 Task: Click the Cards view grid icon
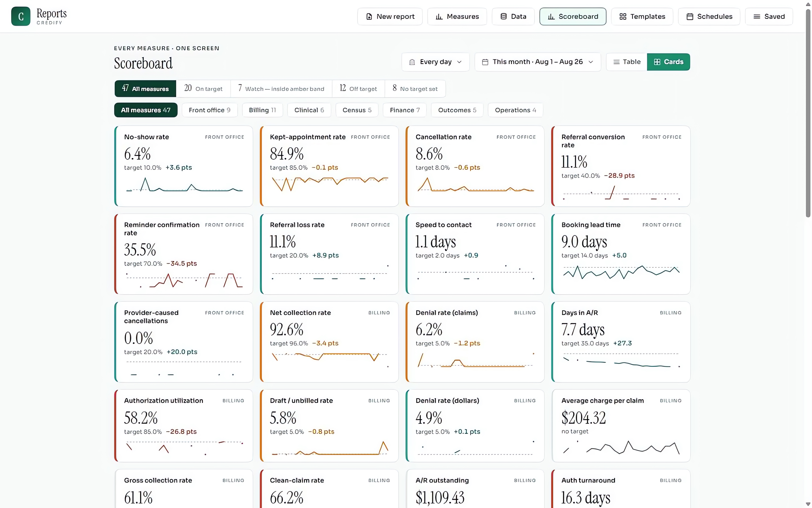[x=657, y=62]
